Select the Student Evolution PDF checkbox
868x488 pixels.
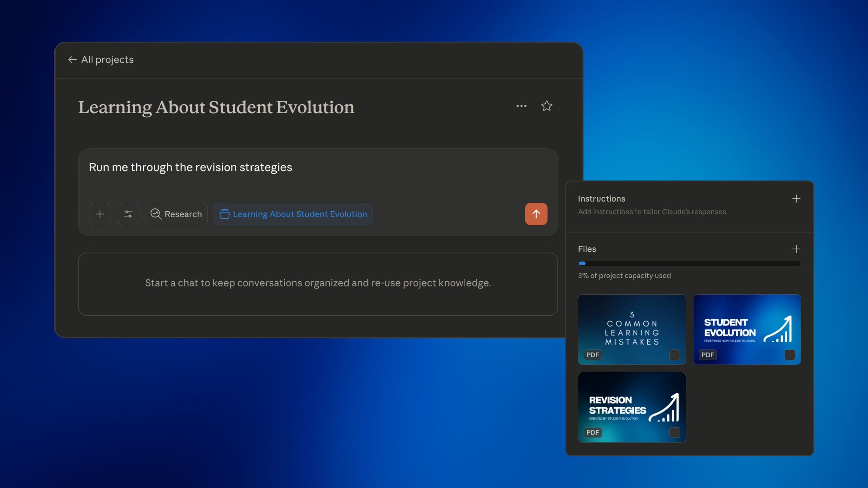tap(790, 355)
